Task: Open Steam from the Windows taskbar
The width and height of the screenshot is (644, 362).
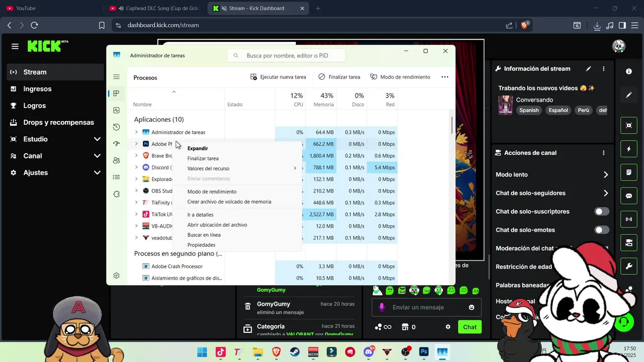Action: [x=295, y=352]
